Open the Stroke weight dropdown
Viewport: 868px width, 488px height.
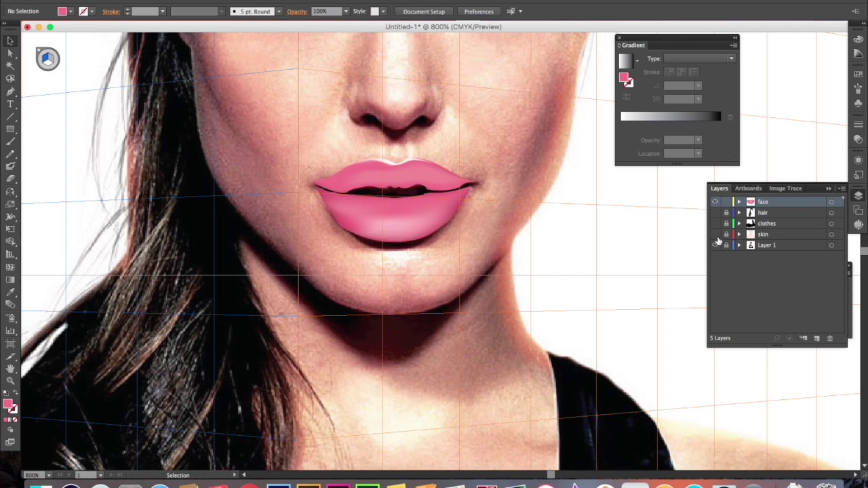(x=162, y=12)
